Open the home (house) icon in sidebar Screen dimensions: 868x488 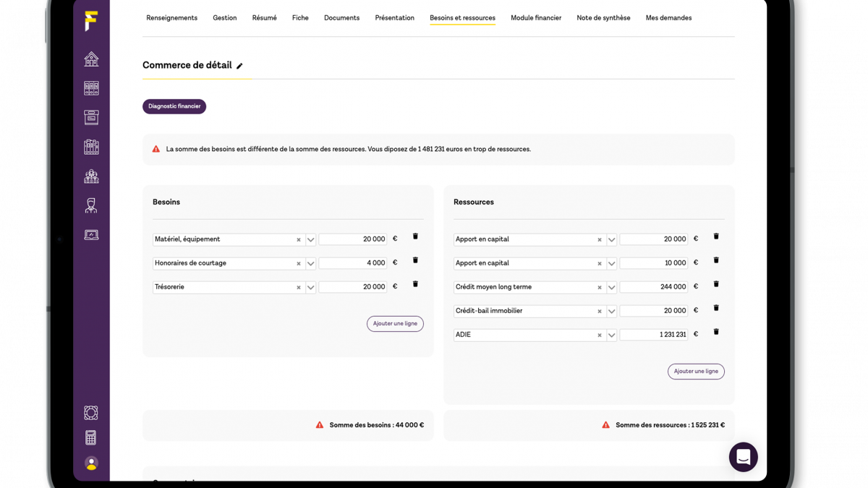pos(91,59)
